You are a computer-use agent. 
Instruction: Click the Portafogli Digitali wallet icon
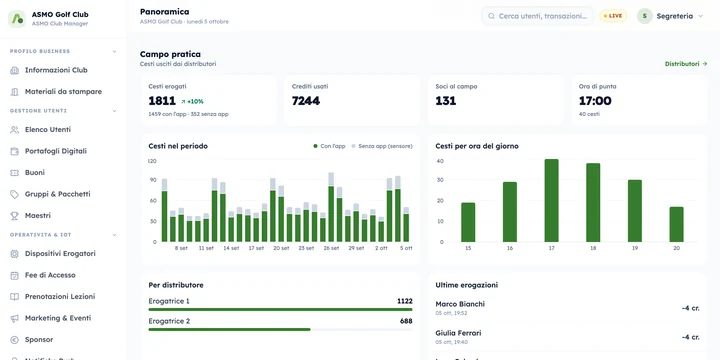point(14,151)
